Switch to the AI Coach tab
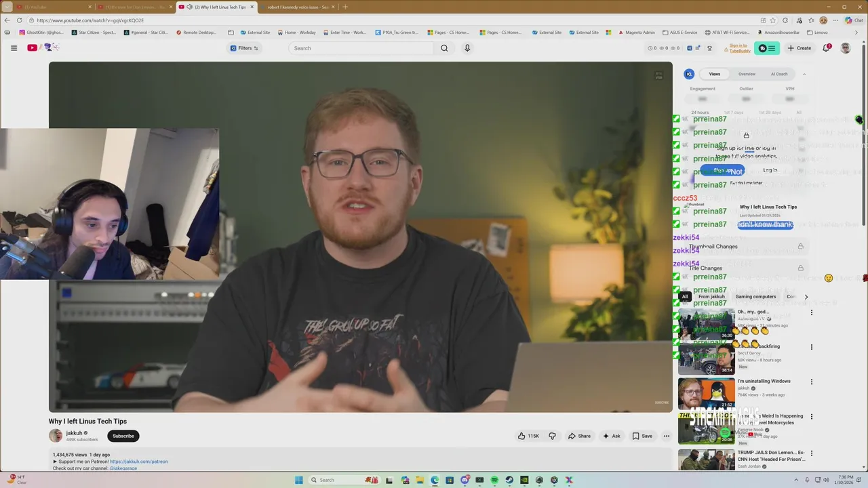 779,74
